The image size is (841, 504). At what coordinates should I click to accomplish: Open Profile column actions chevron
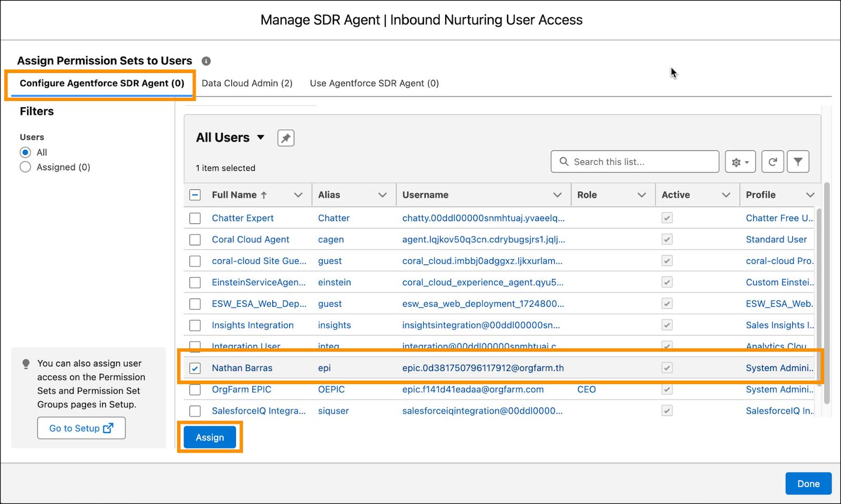[810, 195]
